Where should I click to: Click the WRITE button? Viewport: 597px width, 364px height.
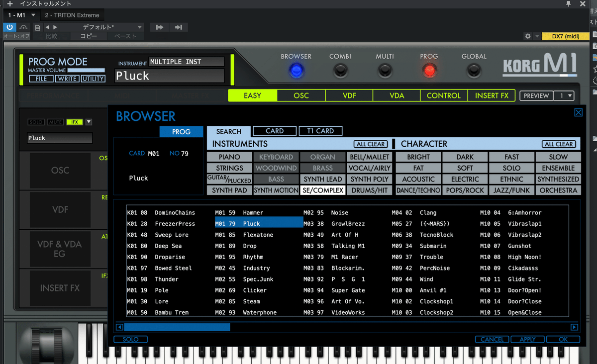67,79
